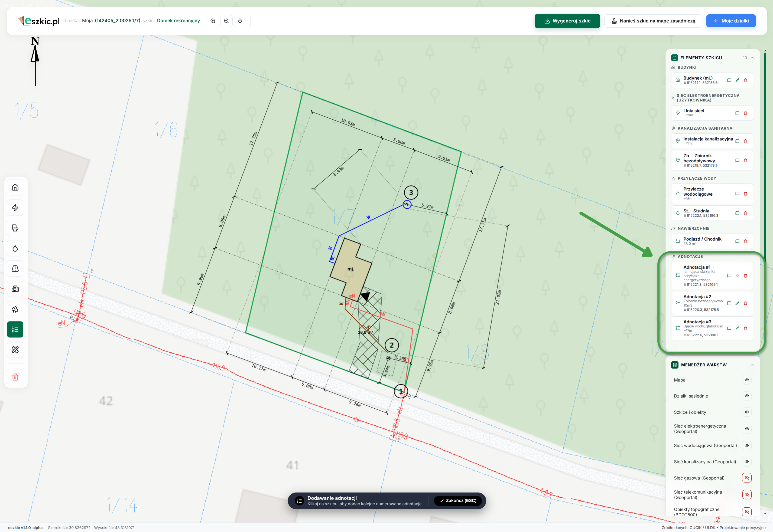Add comment to Zb. - Zbiornik bezodpływowy

pyautogui.click(x=737, y=160)
